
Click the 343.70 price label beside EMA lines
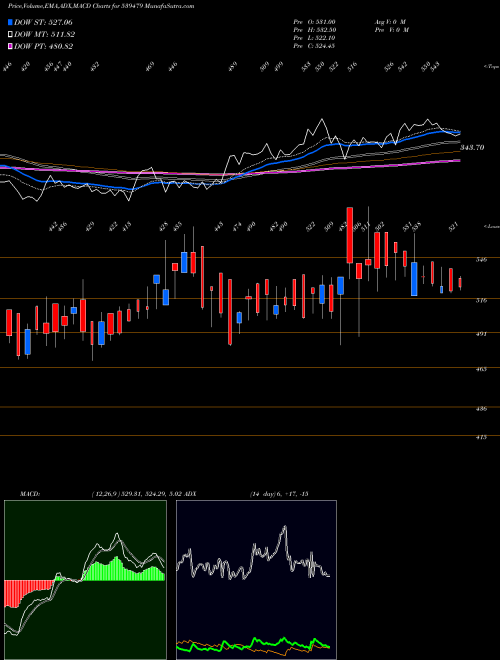472,147
